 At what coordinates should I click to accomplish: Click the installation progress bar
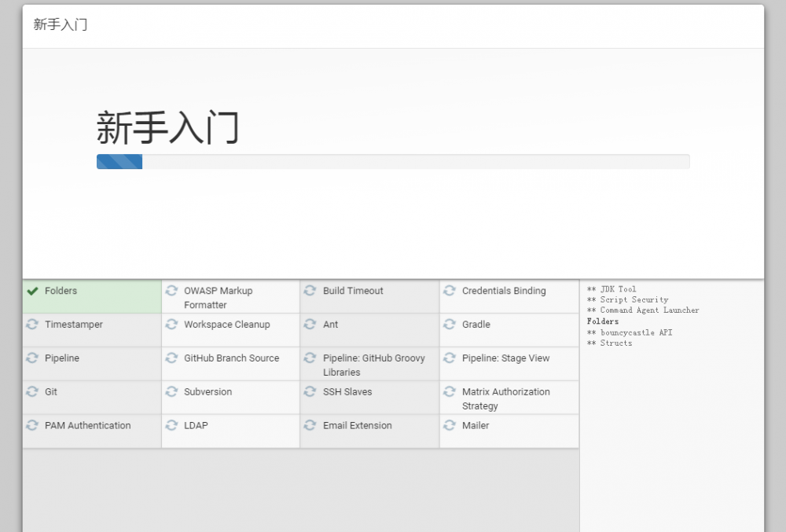pyautogui.click(x=393, y=162)
